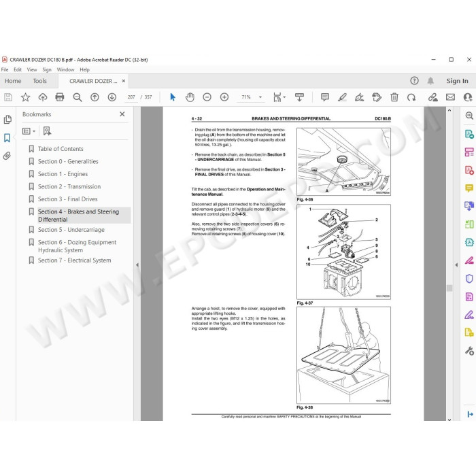Add a comment sticky note
476x476 pixels.
pos(325,97)
